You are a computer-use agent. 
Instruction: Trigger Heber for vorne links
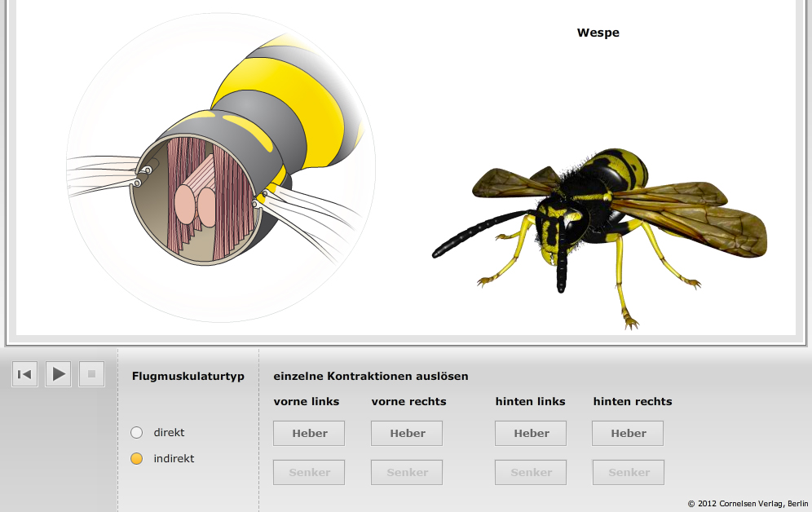[309, 434]
